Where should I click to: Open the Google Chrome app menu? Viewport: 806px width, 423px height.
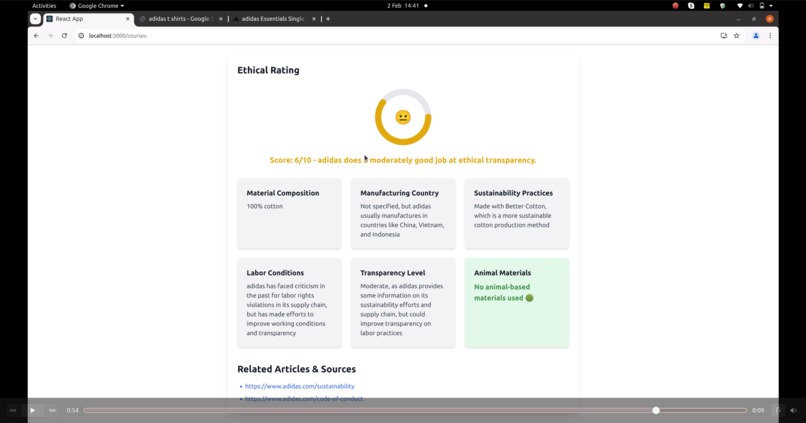pyautogui.click(x=97, y=6)
